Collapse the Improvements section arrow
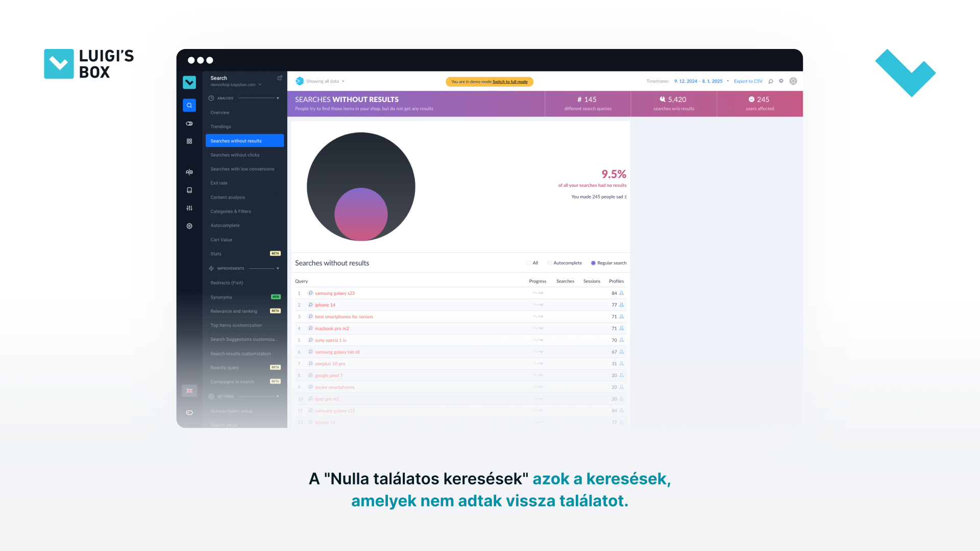The image size is (980, 551). pyautogui.click(x=278, y=268)
